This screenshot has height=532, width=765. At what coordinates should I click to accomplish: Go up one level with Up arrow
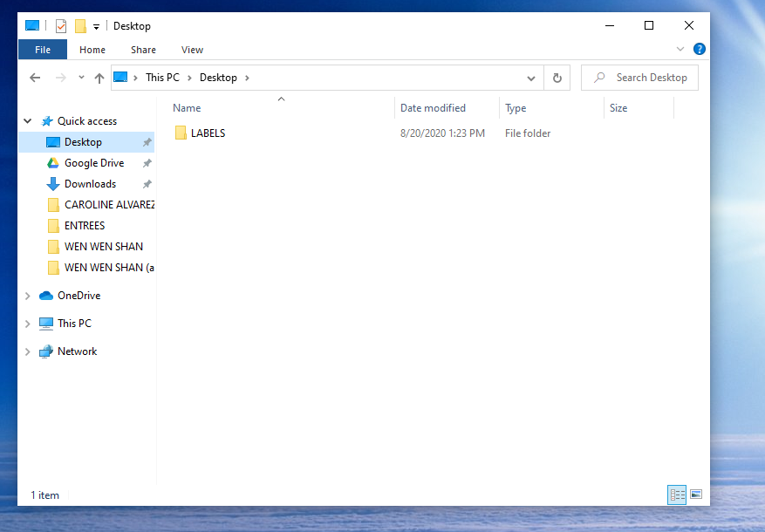tap(99, 78)
